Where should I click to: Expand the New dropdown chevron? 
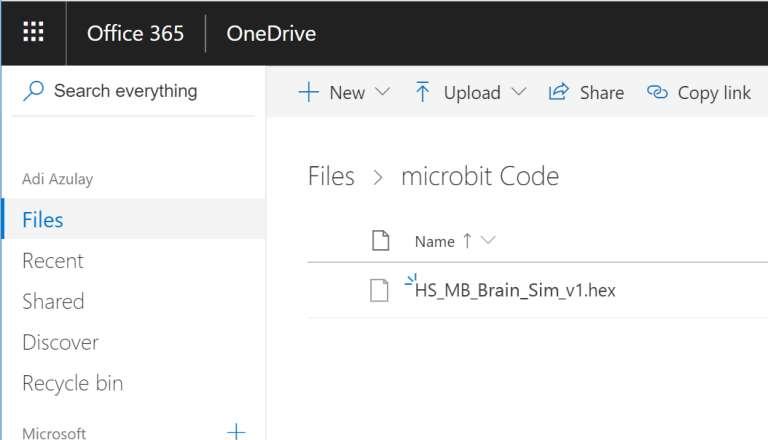click(x=382, y=91)
